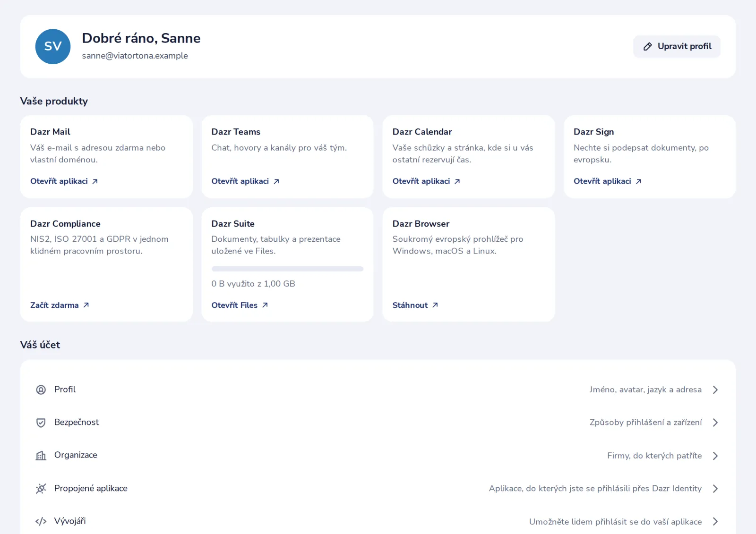Open the Bezpečnost account section
The width and height of the screenshot is (756, 534).
point(378,423)
